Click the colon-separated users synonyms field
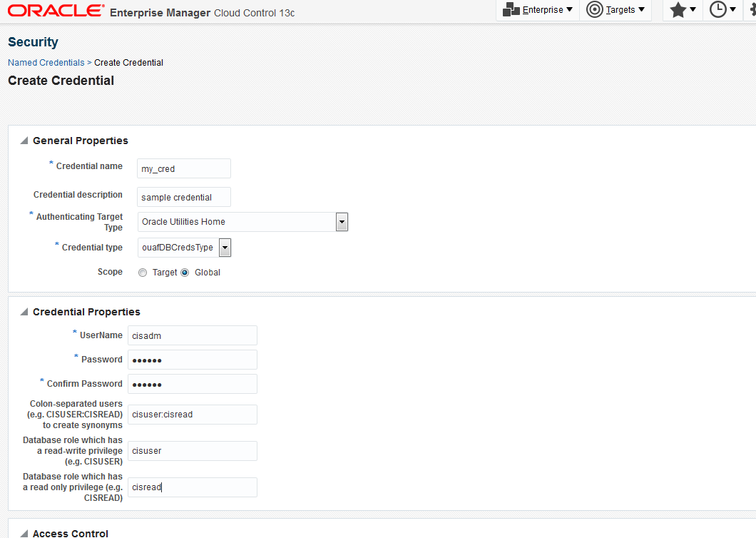The width and height of the screenshot is (756, 538). tap(193, 415)
